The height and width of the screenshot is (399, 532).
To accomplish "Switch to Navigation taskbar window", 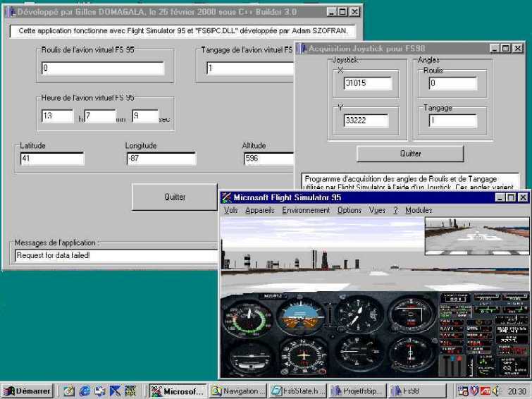I will [238, 391].
